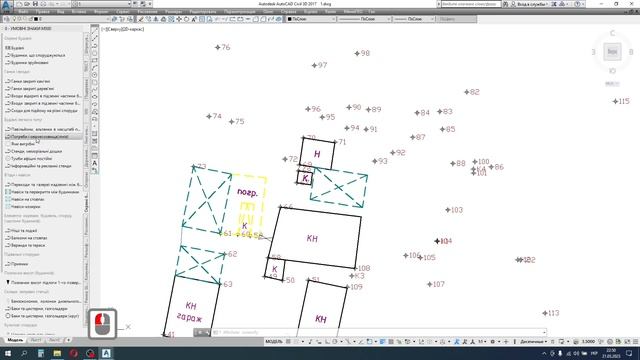
Task: Open the lineweight ПоСлою dropdown
Action: pyautogui.click(x=414, y=19)
